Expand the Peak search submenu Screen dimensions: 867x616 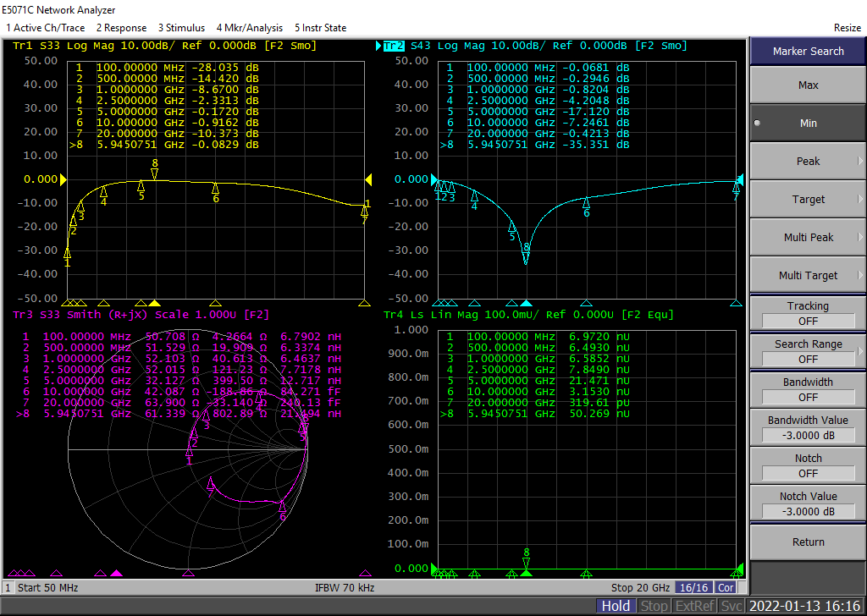pyautogui.click(x=808, y=161)
